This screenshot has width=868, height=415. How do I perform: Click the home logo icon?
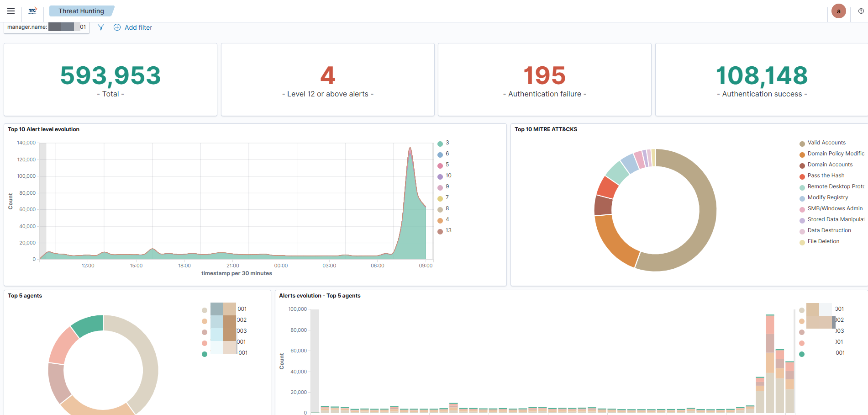click(x=32, y=11)
